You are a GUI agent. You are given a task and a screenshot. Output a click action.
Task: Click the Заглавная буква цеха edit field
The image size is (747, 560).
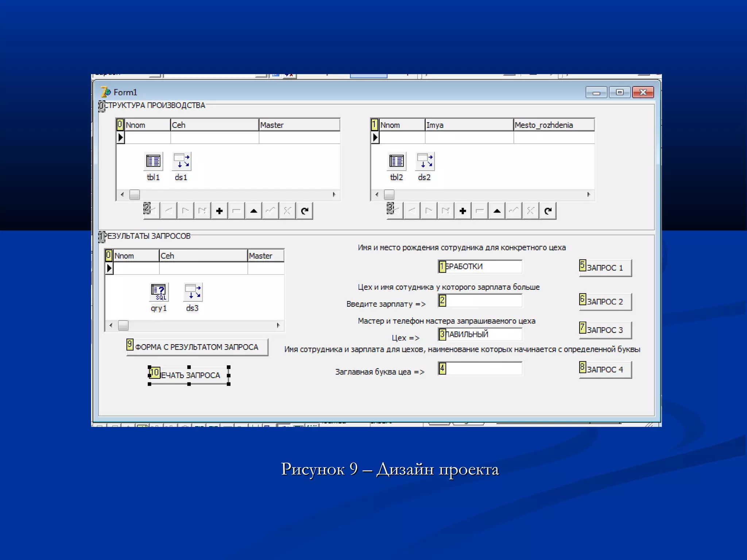(x=483, y=369)
